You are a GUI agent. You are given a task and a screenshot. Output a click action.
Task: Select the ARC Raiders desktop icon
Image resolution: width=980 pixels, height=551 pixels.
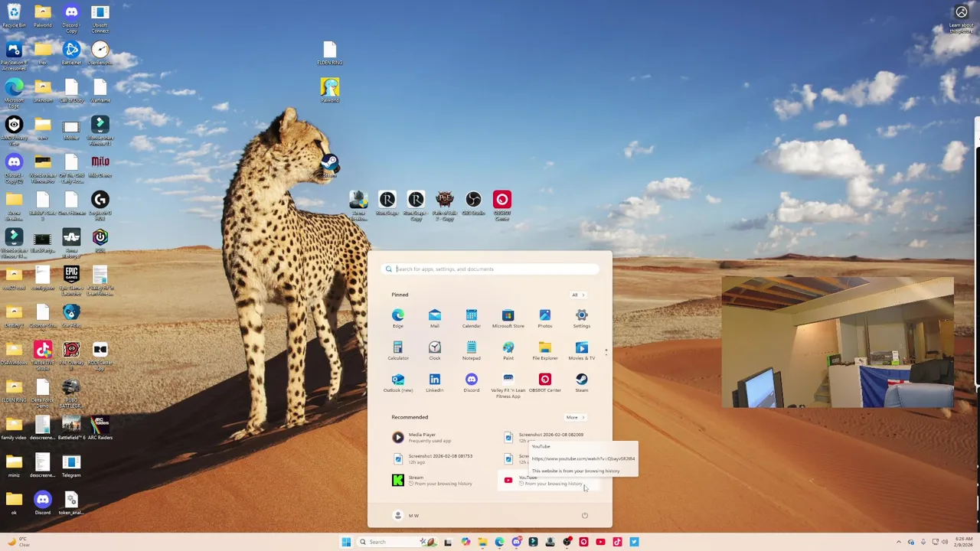(100, 427)
